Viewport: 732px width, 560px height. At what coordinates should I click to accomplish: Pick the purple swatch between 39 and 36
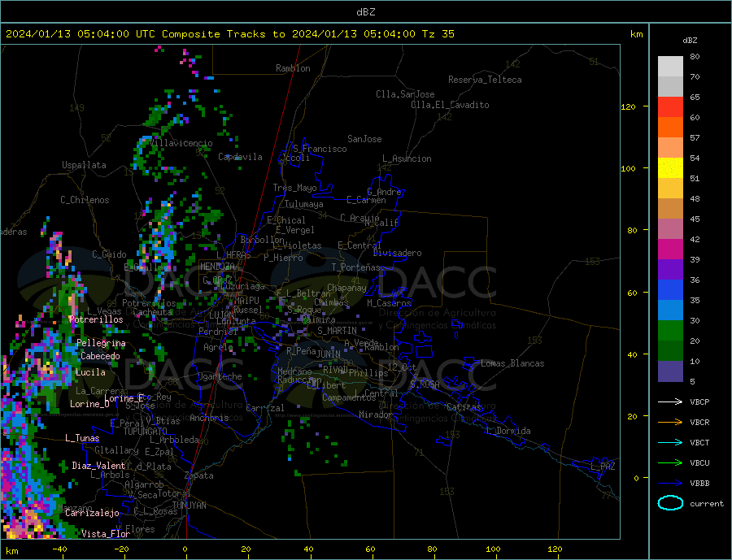point(670,270)
